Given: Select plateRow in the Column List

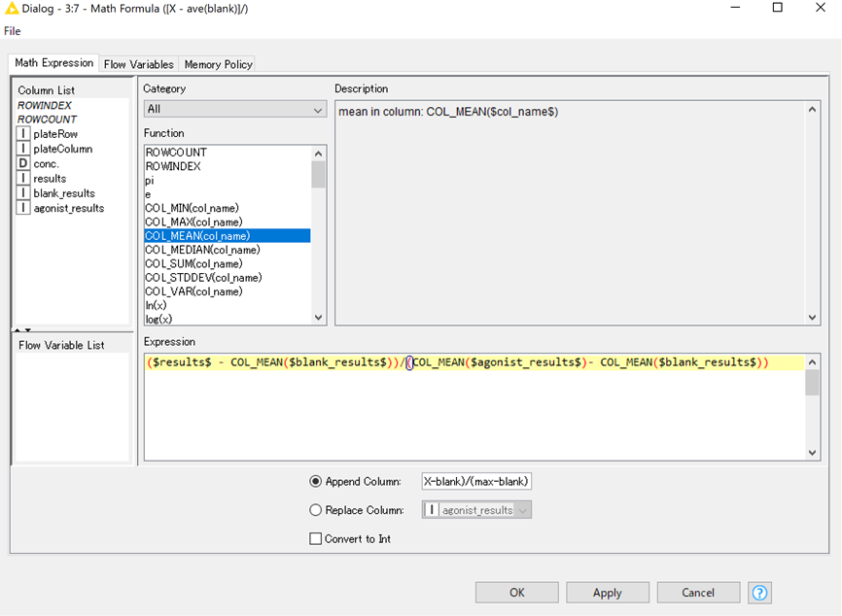Looking at the screenshot, I should pos(55,134).
